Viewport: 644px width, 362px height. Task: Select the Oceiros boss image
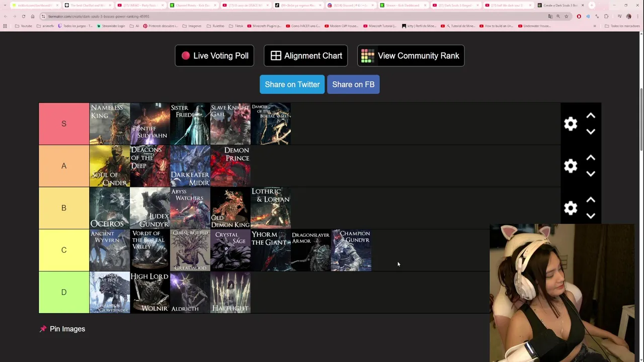point(110,208)
